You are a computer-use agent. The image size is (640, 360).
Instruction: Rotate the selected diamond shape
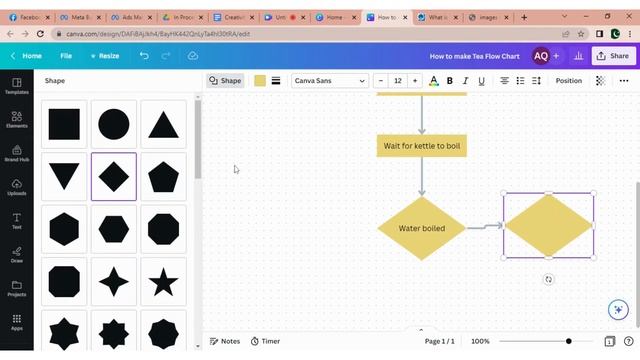[548, 280]
